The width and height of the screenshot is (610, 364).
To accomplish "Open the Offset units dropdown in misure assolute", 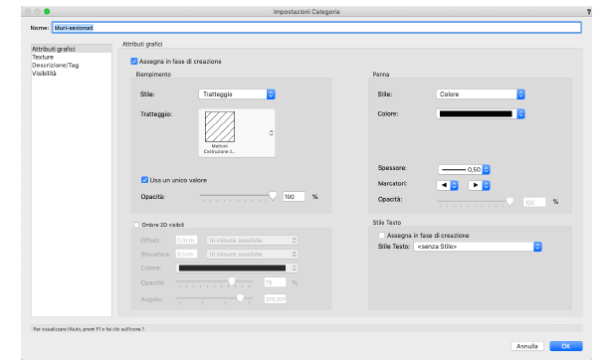I will [x=252, y=241].
